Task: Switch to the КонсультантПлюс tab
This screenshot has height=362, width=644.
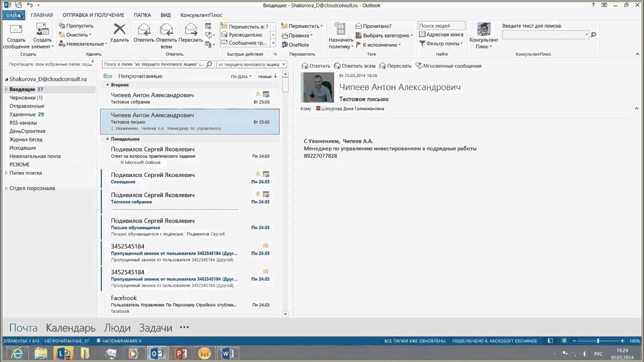Action: coord(201,15)
